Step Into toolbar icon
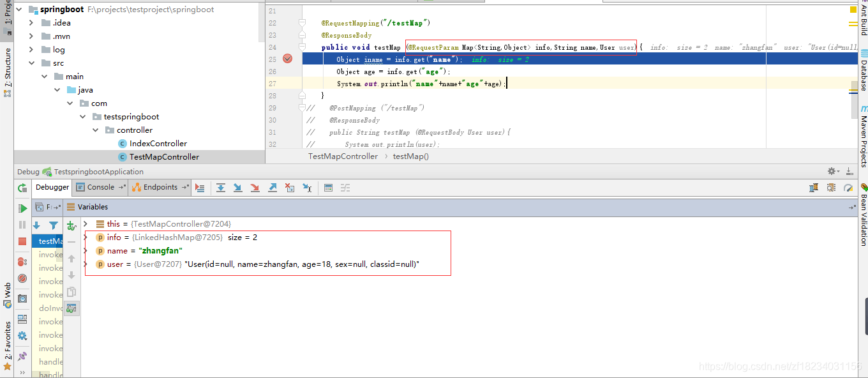 point(238,188)
